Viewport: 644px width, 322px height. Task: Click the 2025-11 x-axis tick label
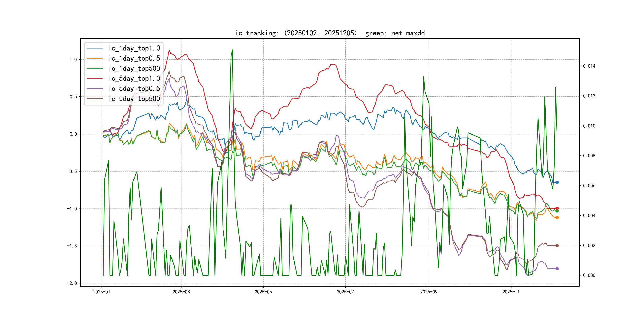tap(511, 292)
